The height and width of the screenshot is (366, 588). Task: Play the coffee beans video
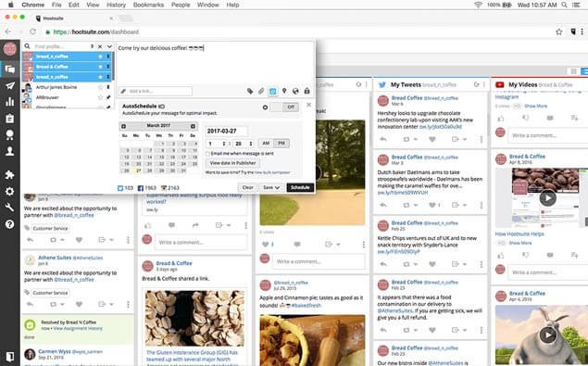pos(547,198)
